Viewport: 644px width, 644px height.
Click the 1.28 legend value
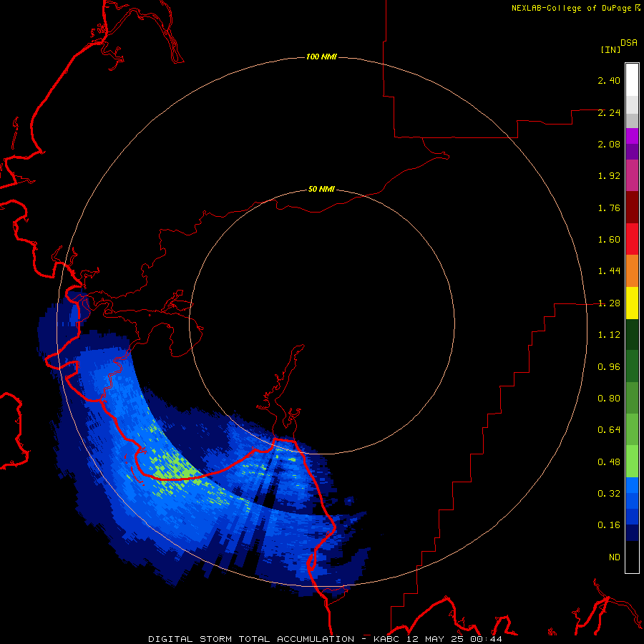coord(609,303)
